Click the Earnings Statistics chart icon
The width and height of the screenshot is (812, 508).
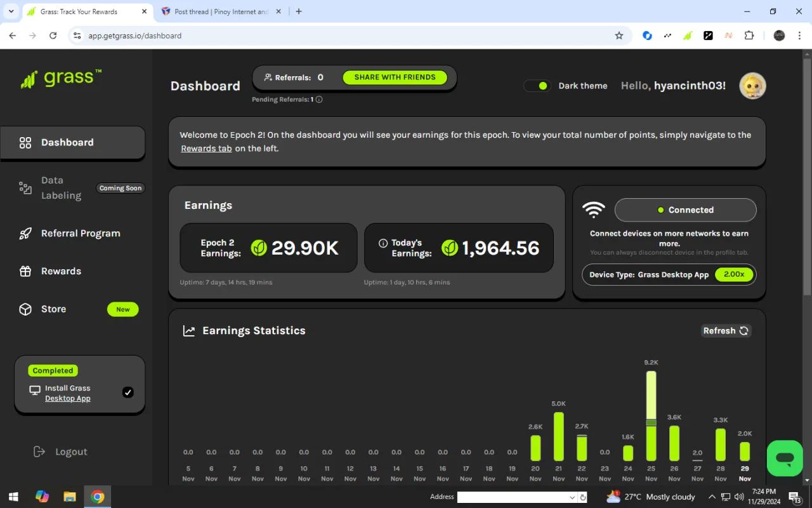(x=189, y=331)
